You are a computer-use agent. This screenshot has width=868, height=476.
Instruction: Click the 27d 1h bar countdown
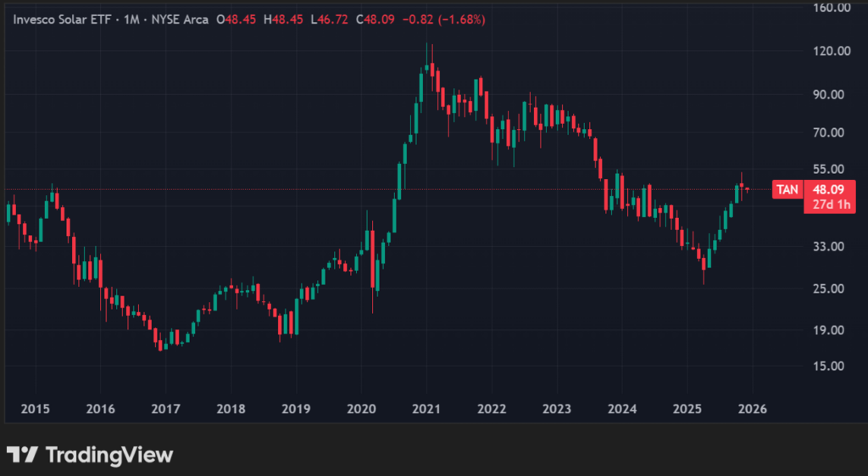(827, 204)
